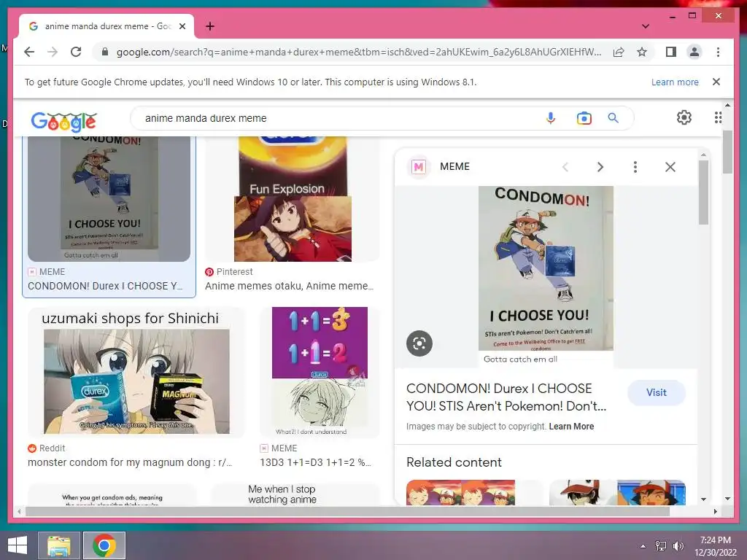Show hidden tray icons arrow
This screenshot has height=560, width=747.
[643, 546]
